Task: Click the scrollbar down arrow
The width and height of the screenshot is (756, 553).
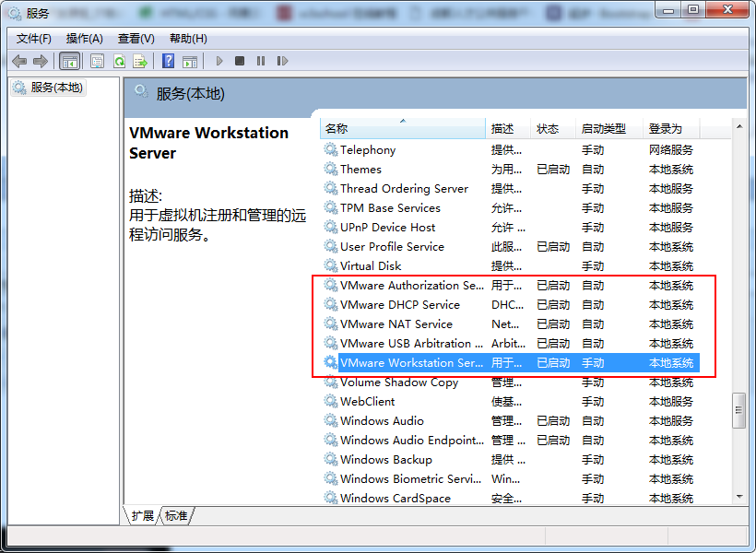Action: click(x=739, y=497)
